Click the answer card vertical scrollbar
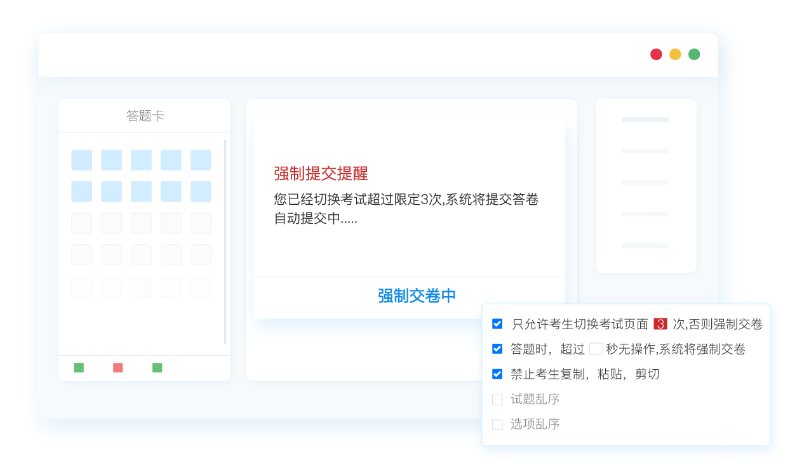Image resolution: width=802 pixels, height=476 pixels. coord(225,240)
